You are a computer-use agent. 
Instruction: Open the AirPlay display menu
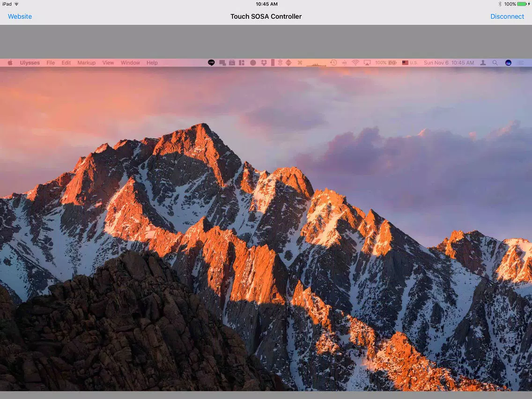367,63
